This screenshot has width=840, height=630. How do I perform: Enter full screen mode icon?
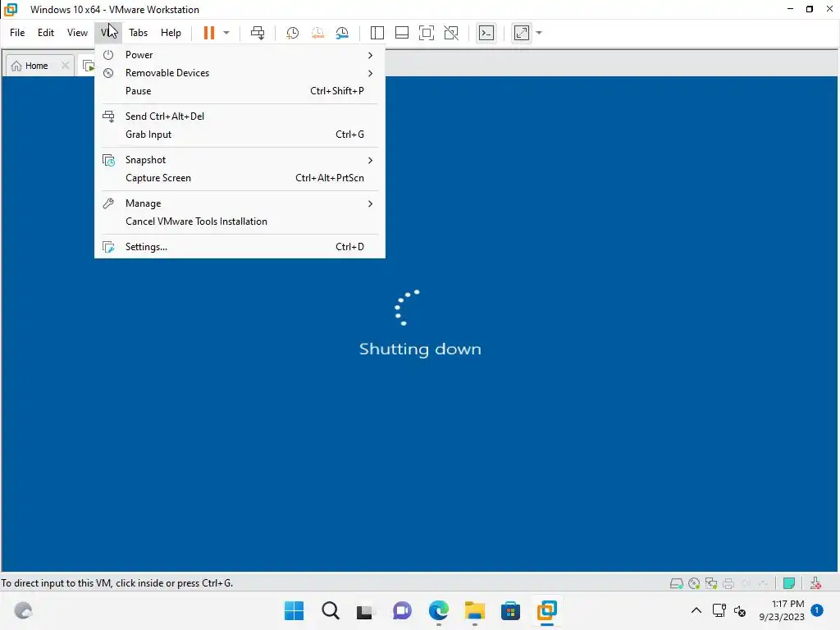427,33
